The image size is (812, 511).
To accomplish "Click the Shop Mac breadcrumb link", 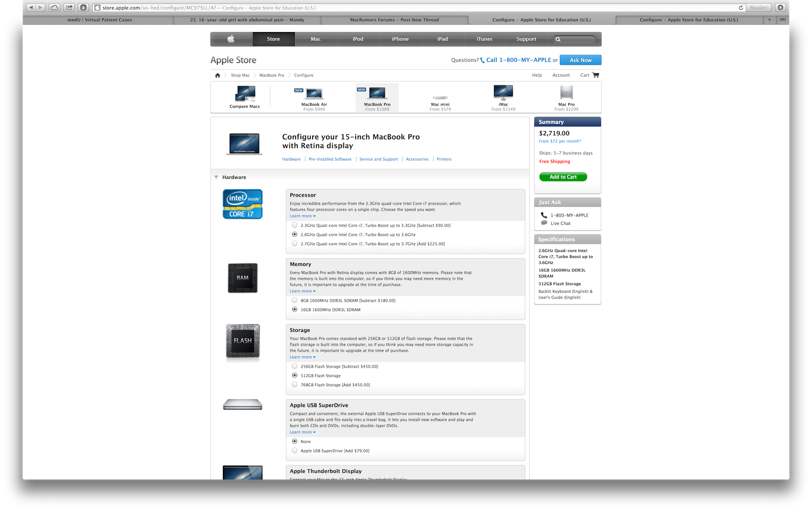I will pos(240,75).
